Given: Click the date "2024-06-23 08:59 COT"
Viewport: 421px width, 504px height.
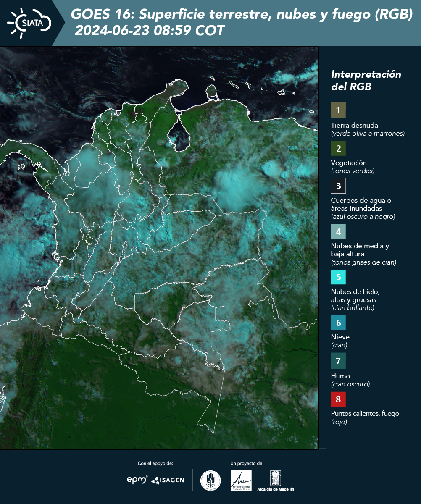Looking at the screenshot, I should pos(150,31).
